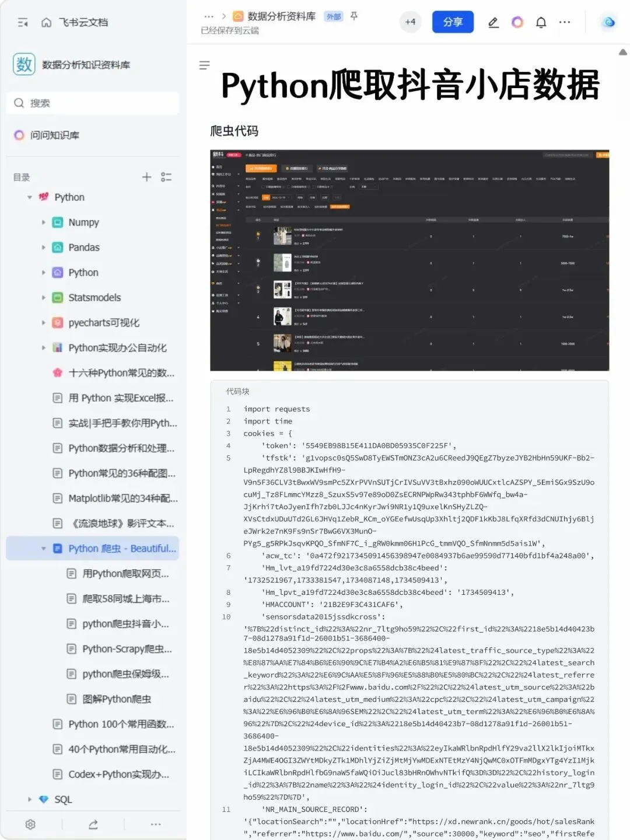Open Python 100个常用函数... document

(x=121, y=724)
